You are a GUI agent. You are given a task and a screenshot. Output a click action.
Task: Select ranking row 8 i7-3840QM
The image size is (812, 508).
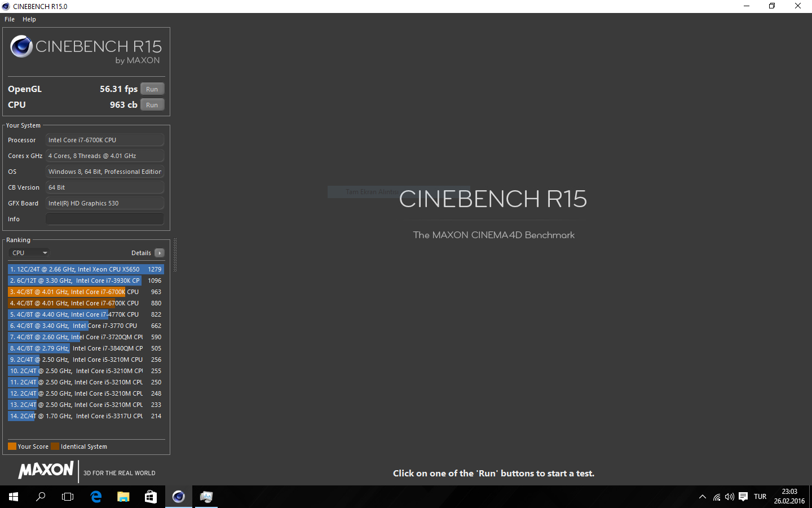point(86,348)
